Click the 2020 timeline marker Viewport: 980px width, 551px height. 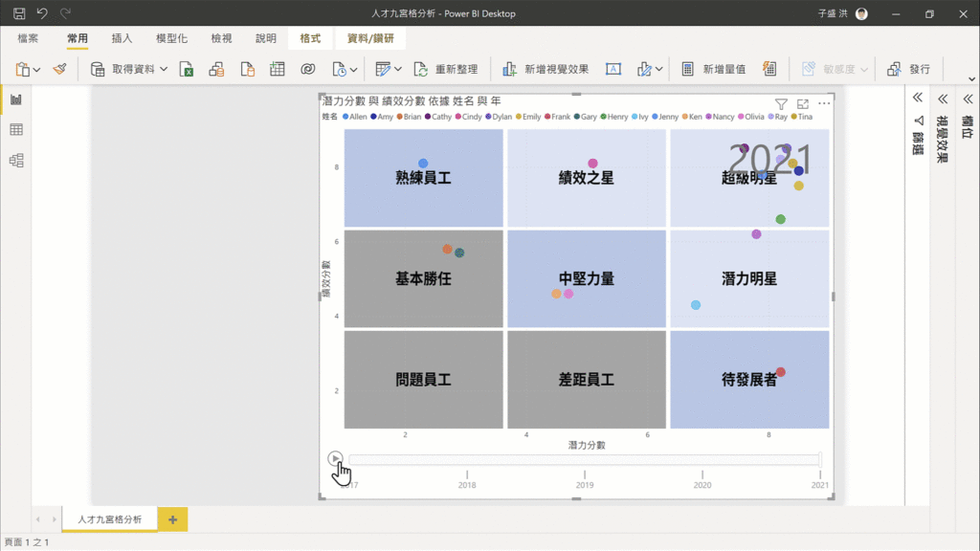tap(702, 480)
